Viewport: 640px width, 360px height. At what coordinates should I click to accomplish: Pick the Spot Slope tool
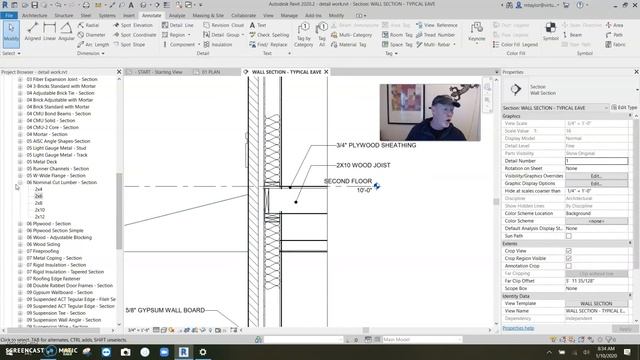[129, 44]
